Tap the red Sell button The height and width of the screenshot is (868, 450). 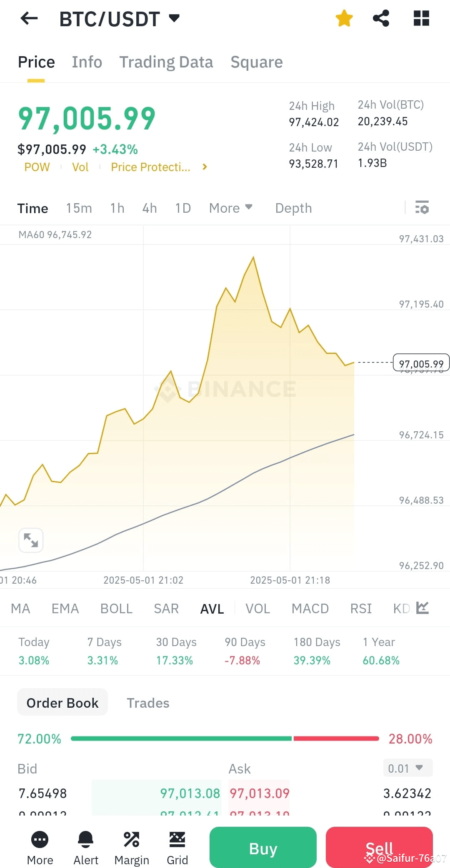click(379, 848)
